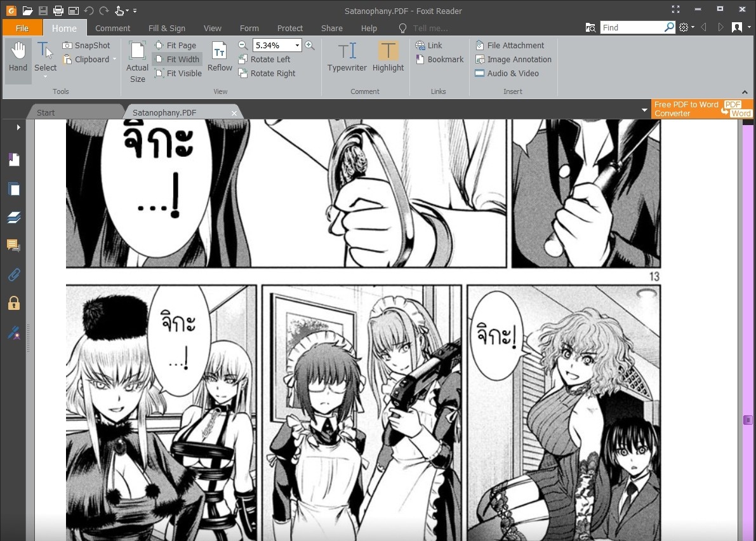
Task: Open the File menu
Action: [22, 28]
